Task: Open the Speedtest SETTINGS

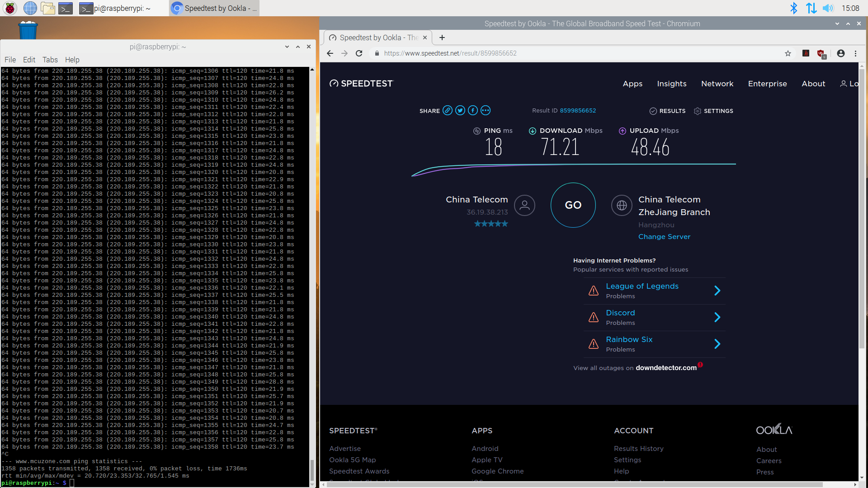Action: (x=713, y=111)
